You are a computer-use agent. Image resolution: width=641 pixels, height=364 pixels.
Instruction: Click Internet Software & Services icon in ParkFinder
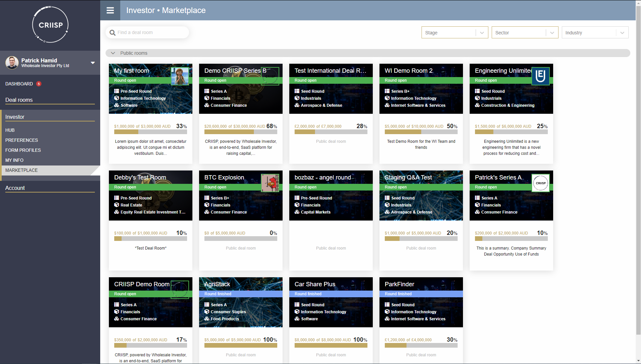point(387,319)
